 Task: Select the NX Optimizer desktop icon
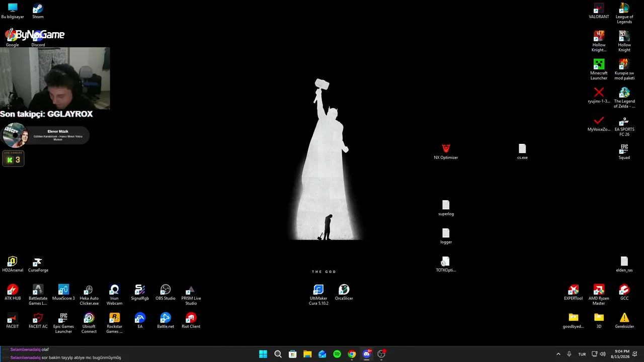[x=446, y=152]
